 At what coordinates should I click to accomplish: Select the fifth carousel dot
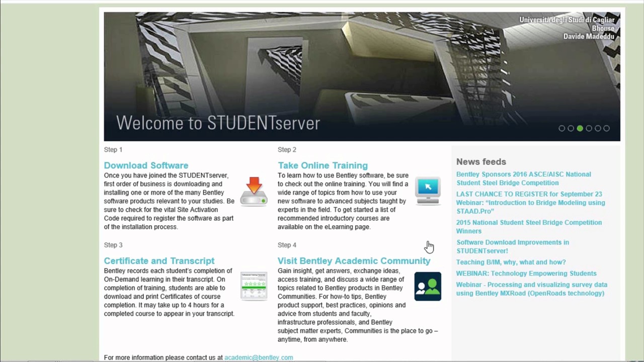tap(598, 128)
